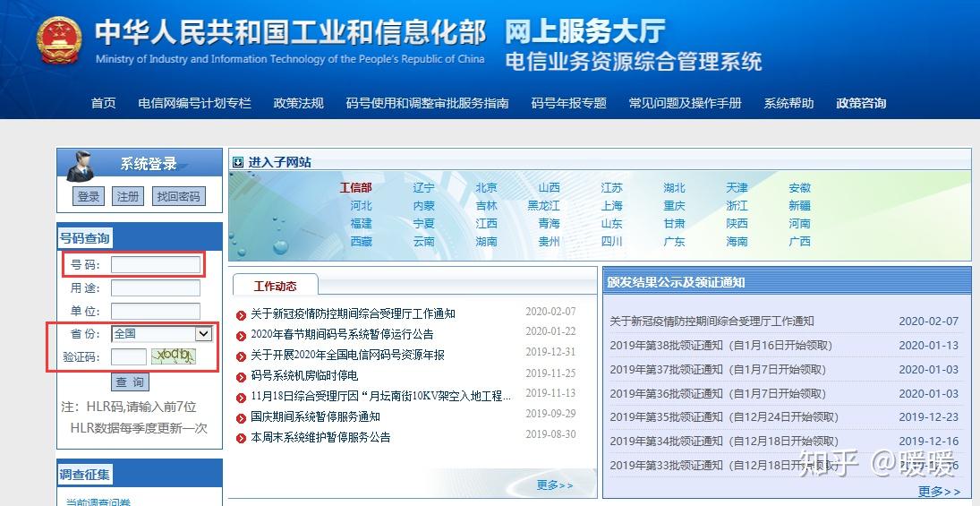Image resolution: width=980 pixels, height=506 pixels.
Task: Open the 河北 sub-site link
Action: pyautogui.click(x=362, y=206)
